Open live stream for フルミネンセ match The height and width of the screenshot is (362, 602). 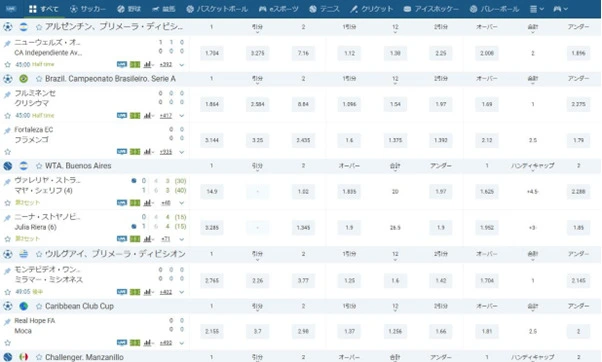click(122, 116)
